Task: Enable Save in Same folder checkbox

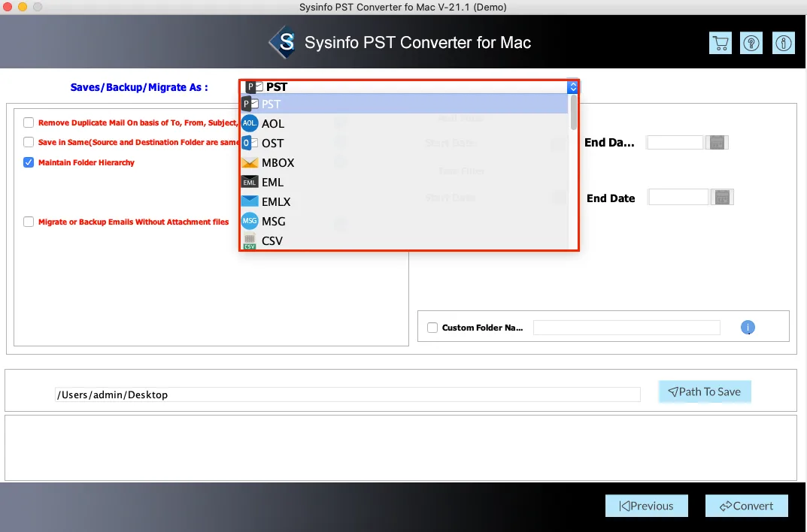Action: 29,142
